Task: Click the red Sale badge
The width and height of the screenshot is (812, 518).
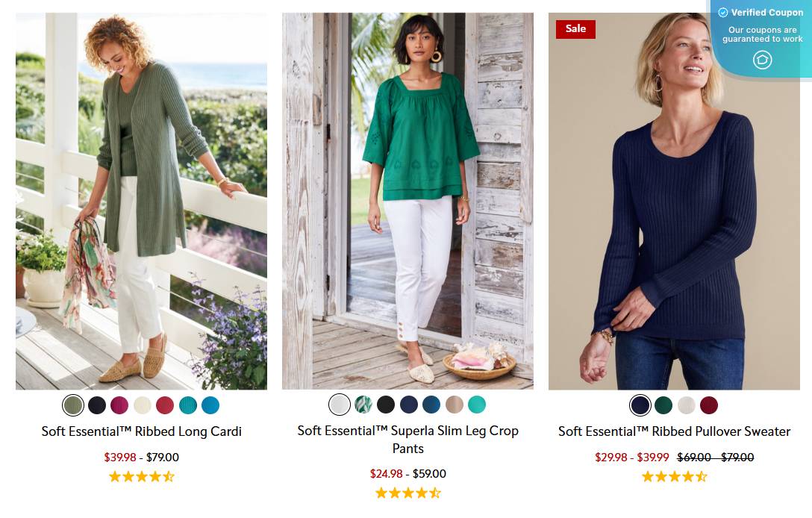Action: coord(575,29)
